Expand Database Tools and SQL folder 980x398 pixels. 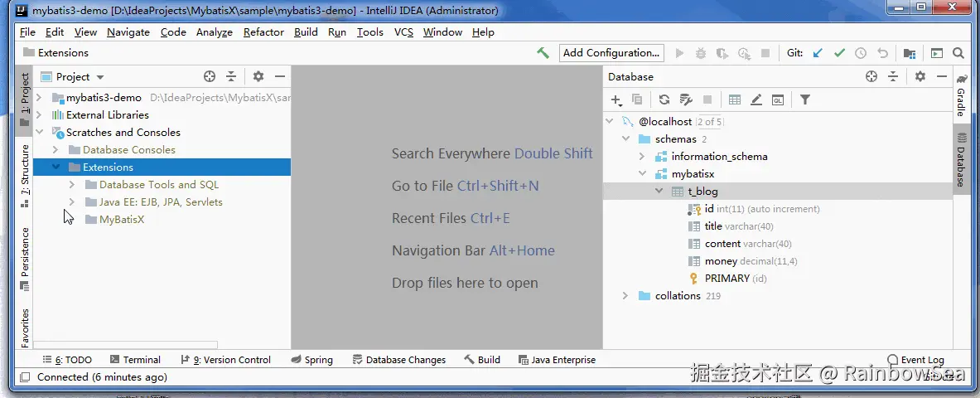click(72, 185)
